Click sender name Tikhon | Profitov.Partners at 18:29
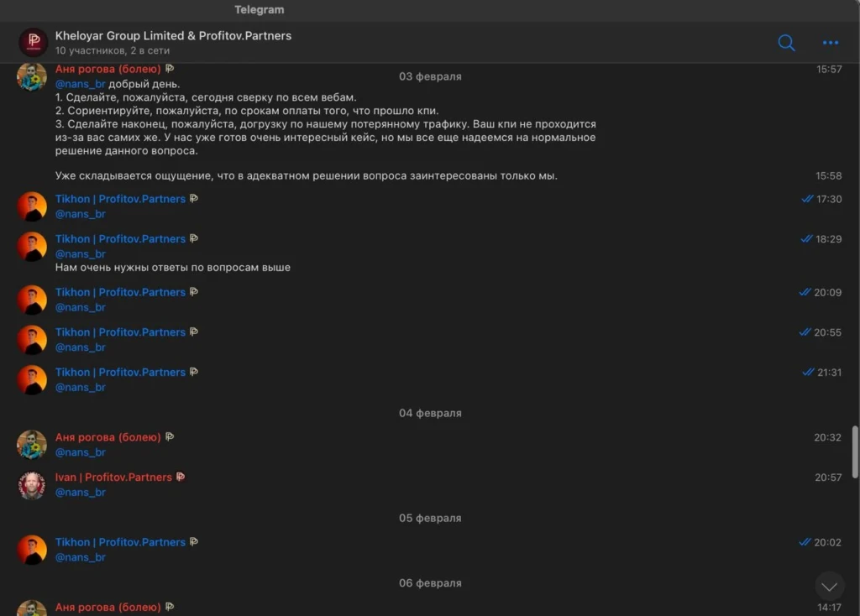 [120, 239]
